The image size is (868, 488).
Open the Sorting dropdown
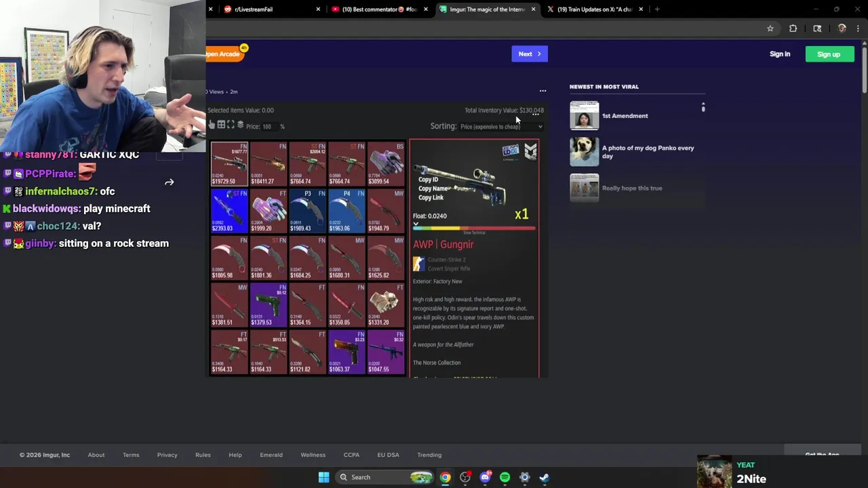[501, 127]
